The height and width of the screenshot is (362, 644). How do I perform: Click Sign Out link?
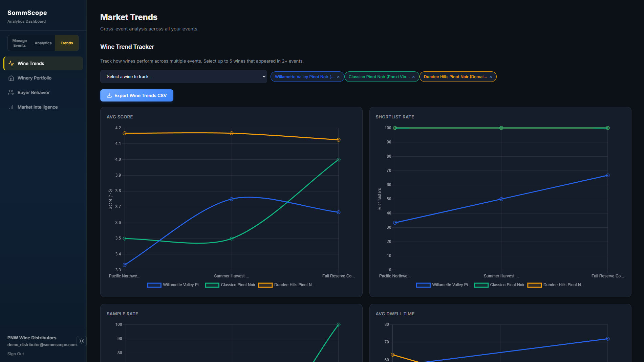point(16,354)
